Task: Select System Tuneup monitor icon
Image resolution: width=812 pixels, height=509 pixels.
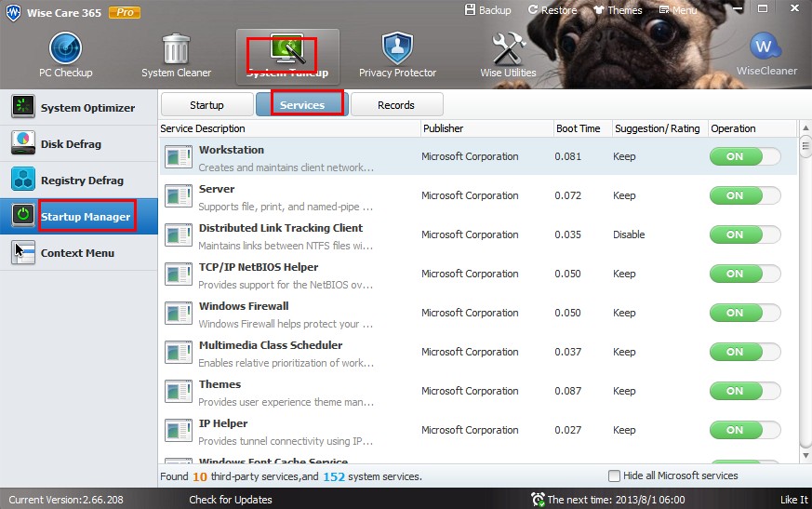Action: coord(286,50)
